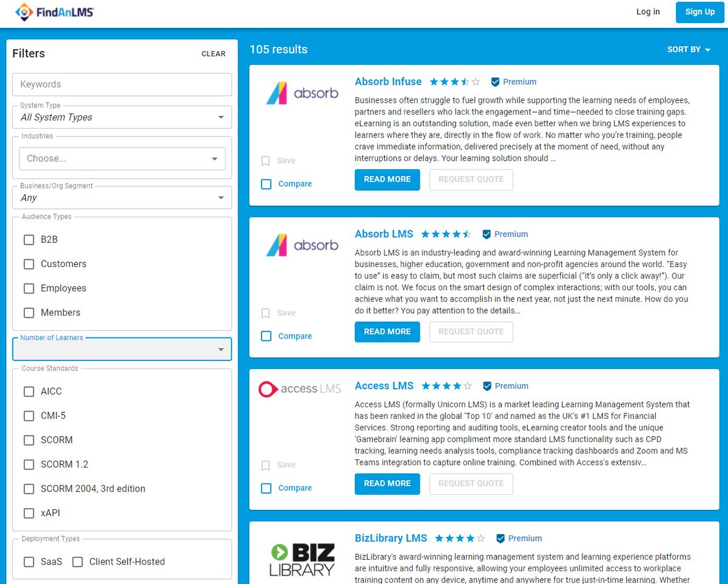Screen dimensions: 728x584
Task: Tick the Compare checkbox for Access LMS
Action: (266, 488)
